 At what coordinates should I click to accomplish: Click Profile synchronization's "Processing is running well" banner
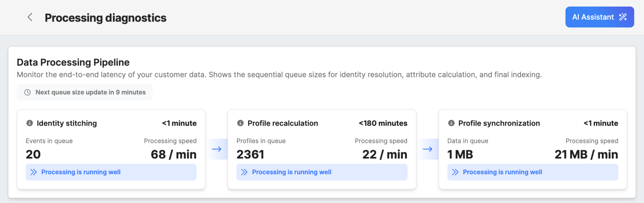533,172
